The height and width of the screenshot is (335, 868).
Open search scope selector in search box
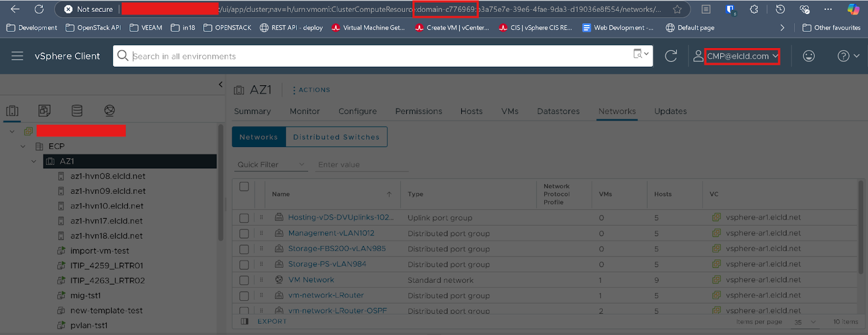pyautogui.click(x=641, y=54)
